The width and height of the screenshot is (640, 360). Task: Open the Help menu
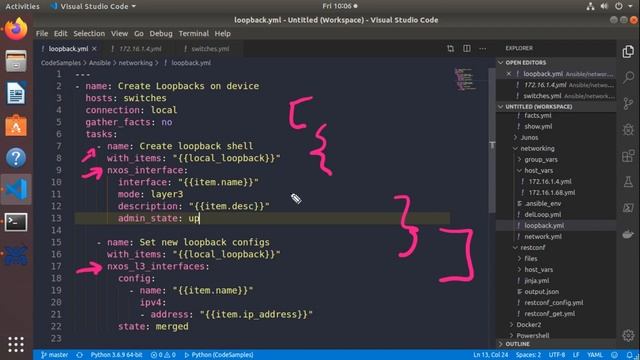(x=222, y=33)
